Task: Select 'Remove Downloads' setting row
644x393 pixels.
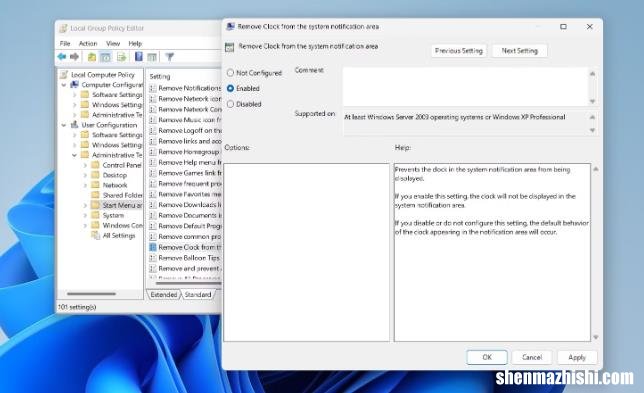Action: 185,205
